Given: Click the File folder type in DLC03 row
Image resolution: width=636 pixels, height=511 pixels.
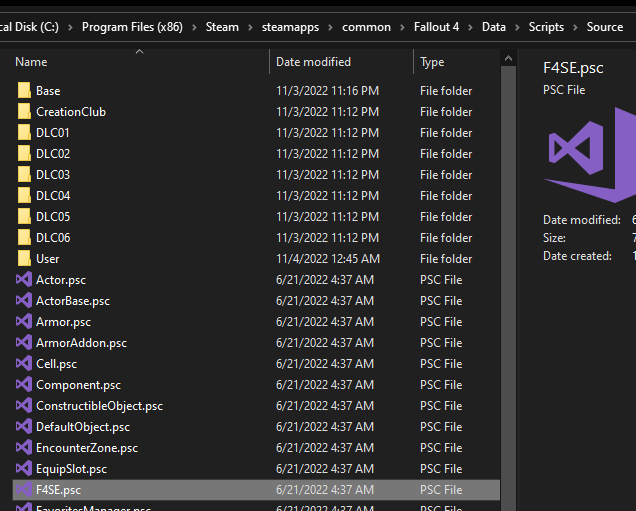Looking at the screenshot, I should tap(446, 175).
